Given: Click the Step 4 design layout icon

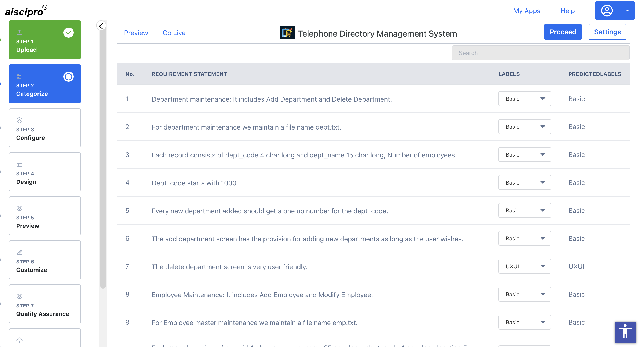Looking at the screenshot, I should tap(19, 164).
